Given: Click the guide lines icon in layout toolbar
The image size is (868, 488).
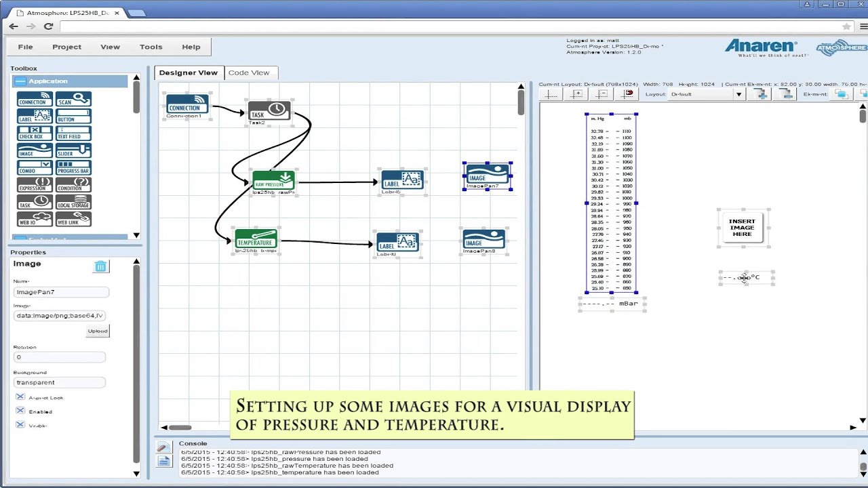Looking at the screenshot, I should pos(551,94).
